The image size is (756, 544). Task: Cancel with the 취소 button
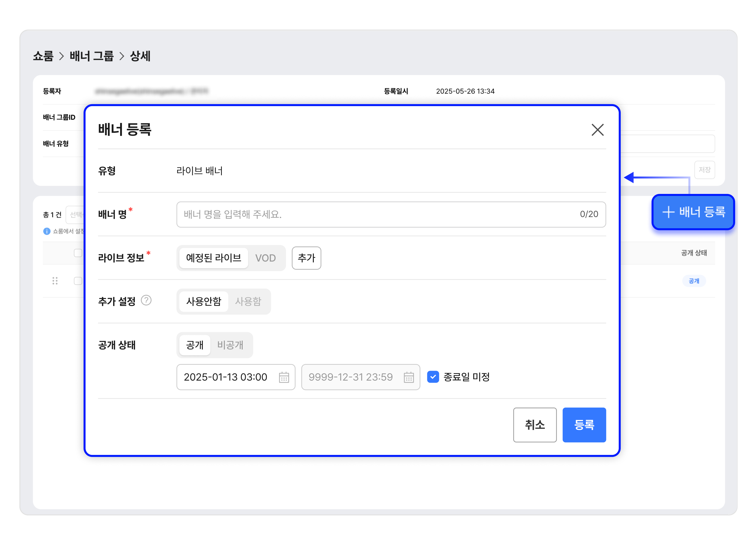click(x=534, y=424)
